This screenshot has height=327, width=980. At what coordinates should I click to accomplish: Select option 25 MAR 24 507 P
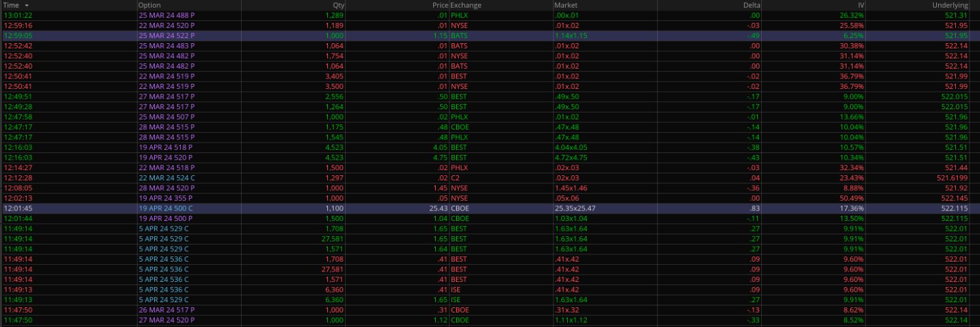pos(166,116)
